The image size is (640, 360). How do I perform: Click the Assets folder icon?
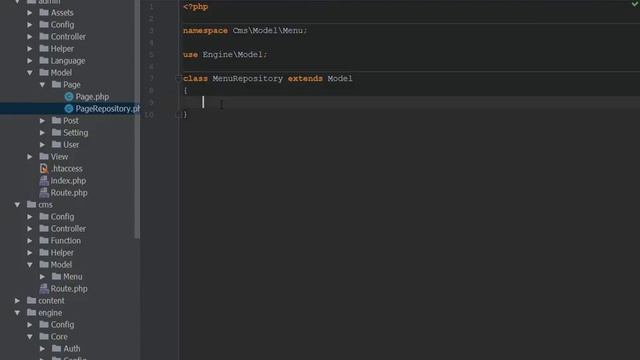point(44,13)
